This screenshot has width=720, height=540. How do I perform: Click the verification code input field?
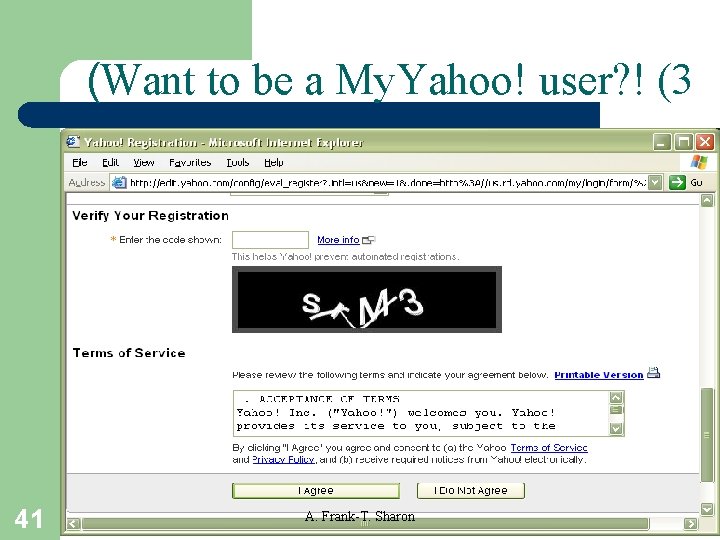point(270,240)
